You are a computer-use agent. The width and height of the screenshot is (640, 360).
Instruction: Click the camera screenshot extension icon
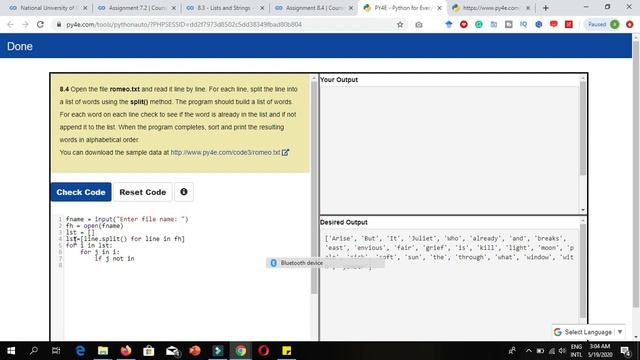pos(419,24)
